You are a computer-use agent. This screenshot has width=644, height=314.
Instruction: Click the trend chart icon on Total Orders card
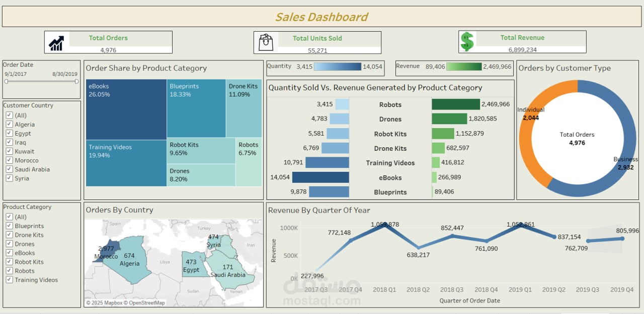point(56,42)
